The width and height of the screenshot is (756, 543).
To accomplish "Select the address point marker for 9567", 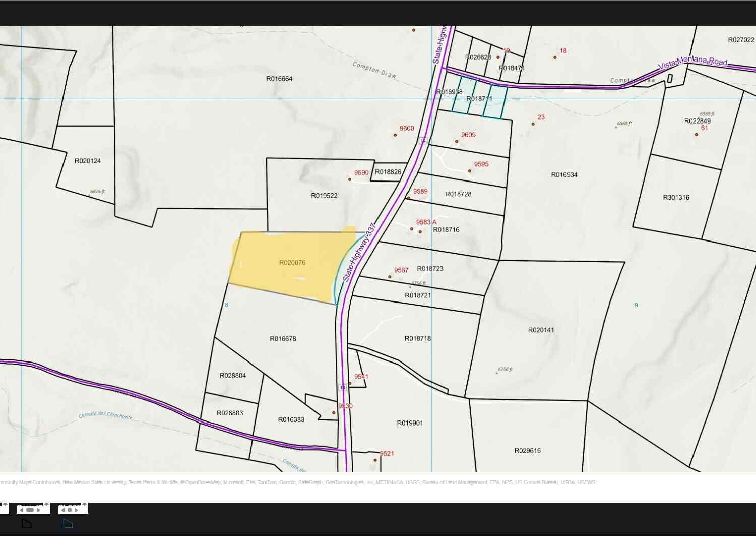I will pos(390,277).
